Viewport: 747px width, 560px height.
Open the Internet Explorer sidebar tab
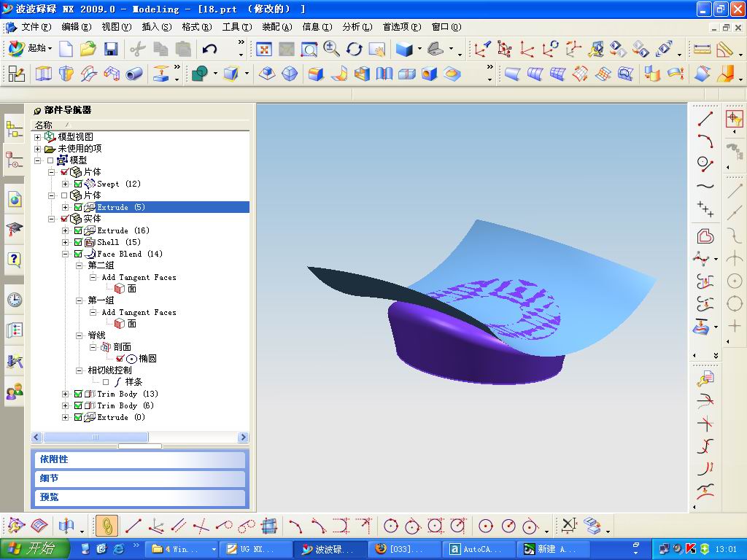pos(15,200)
